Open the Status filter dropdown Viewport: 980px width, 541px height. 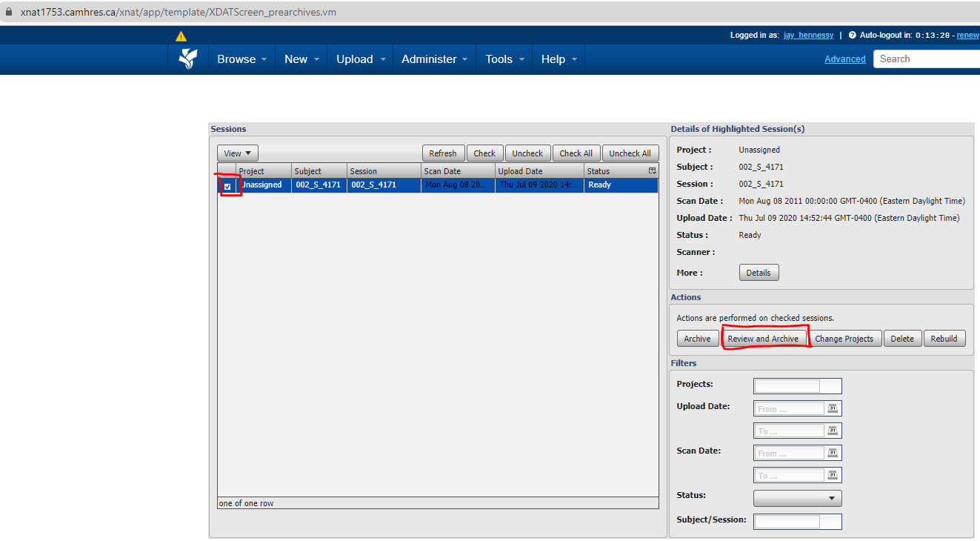[798, 498]
